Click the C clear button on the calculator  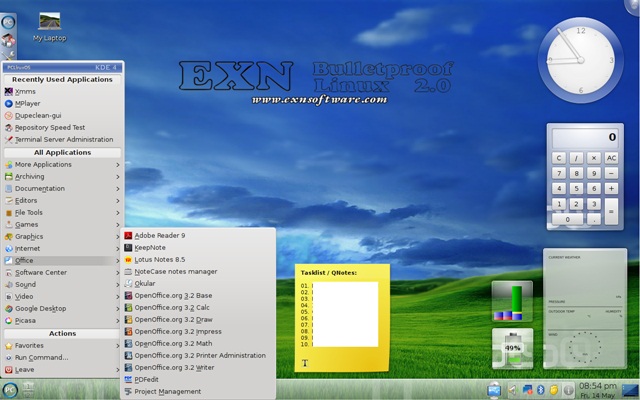click(559, 158)
